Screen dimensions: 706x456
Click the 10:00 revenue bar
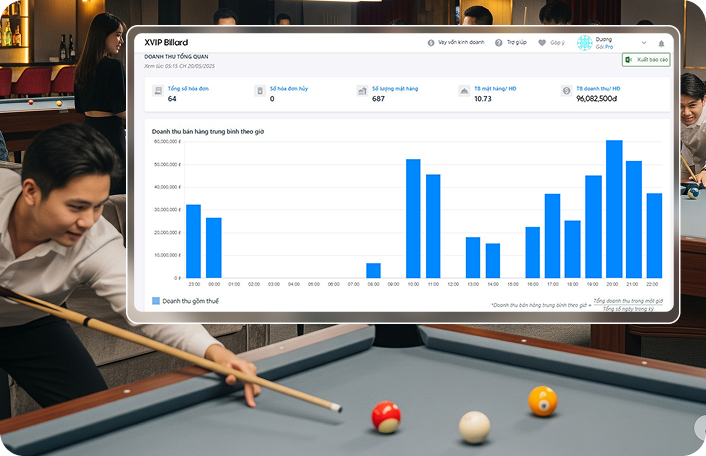pyautogui.click(x=413, y=219)
